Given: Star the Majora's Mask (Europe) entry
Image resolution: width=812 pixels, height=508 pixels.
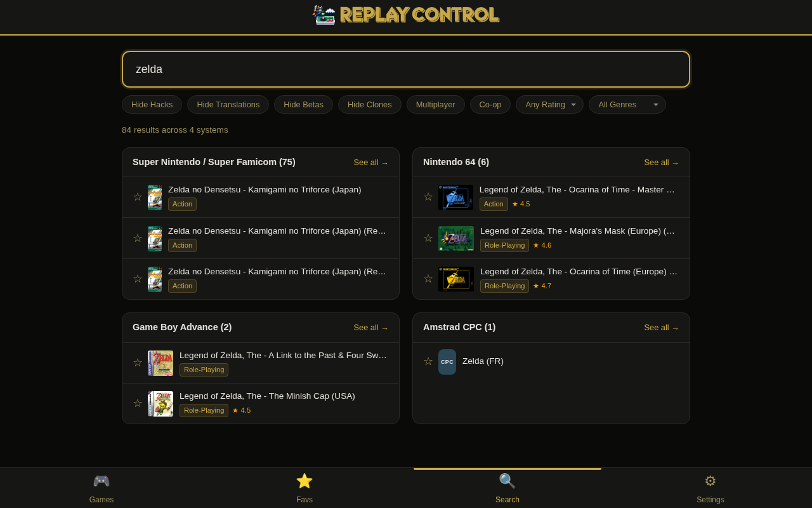Looking at the screenshot, I should click(x=428, y=238).
